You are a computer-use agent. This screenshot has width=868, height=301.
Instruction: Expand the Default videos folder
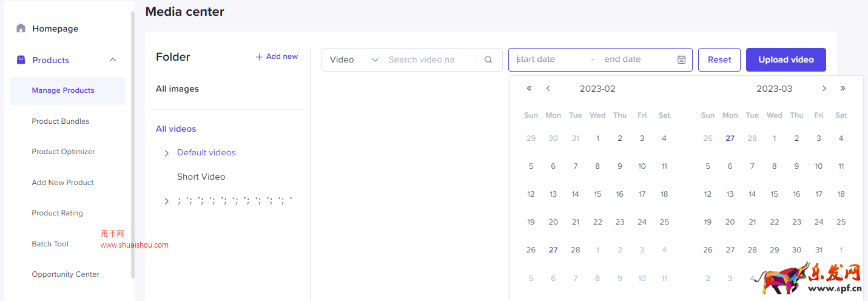tap(167, 153)
